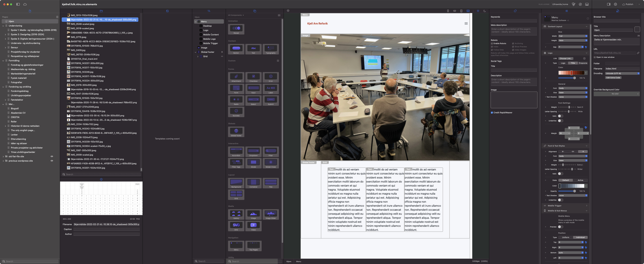The image size is (644, 264).
Task: Add the SVG media component
Action: [x=236, y=226]
